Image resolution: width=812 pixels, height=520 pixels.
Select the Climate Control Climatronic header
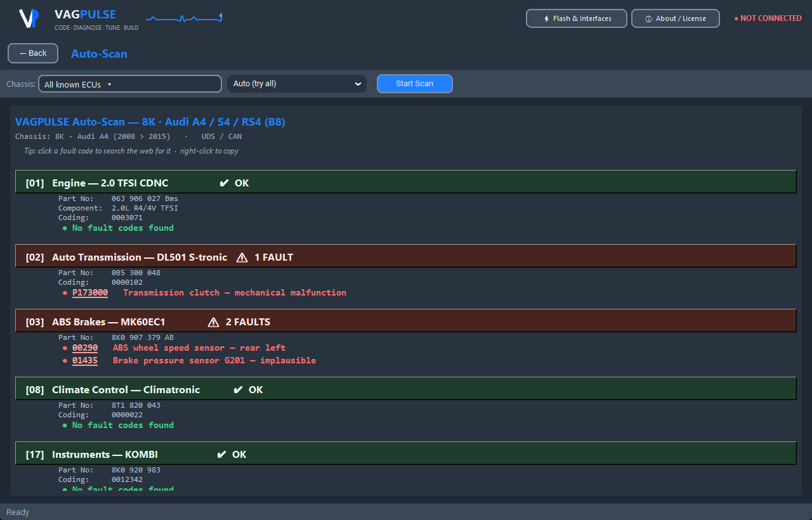coord(406,390)
